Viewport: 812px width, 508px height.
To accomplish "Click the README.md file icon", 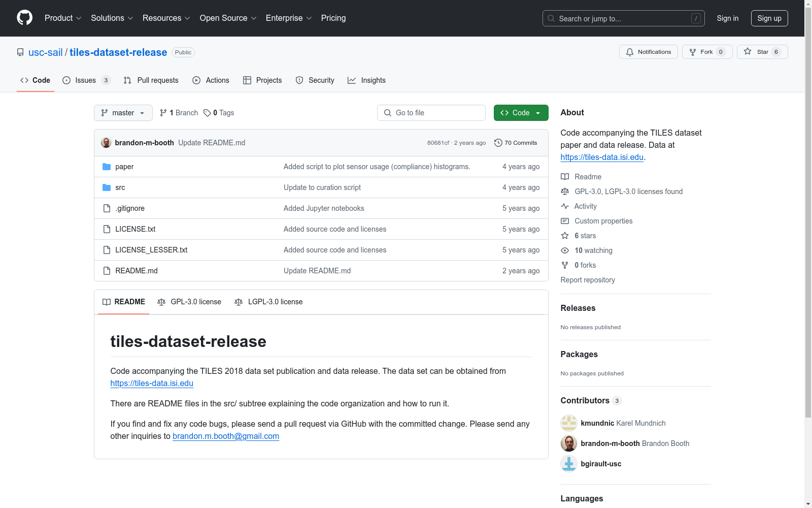I will pos(107,271).
